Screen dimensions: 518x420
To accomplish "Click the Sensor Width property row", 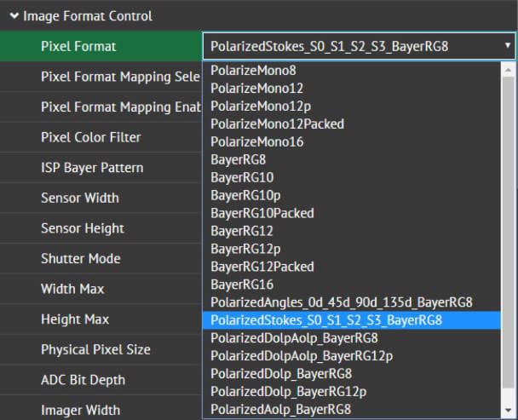I will click(x=101, y=198).
